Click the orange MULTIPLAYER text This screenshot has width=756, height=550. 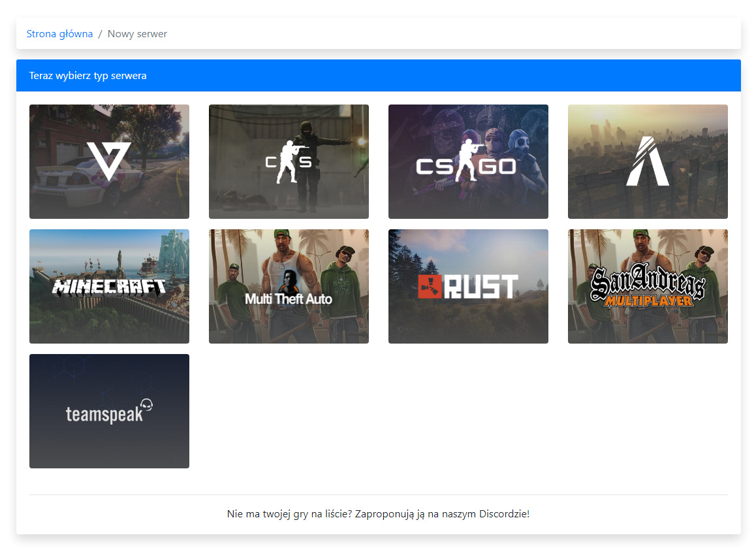pyautogui.click(x=648, y=300)
